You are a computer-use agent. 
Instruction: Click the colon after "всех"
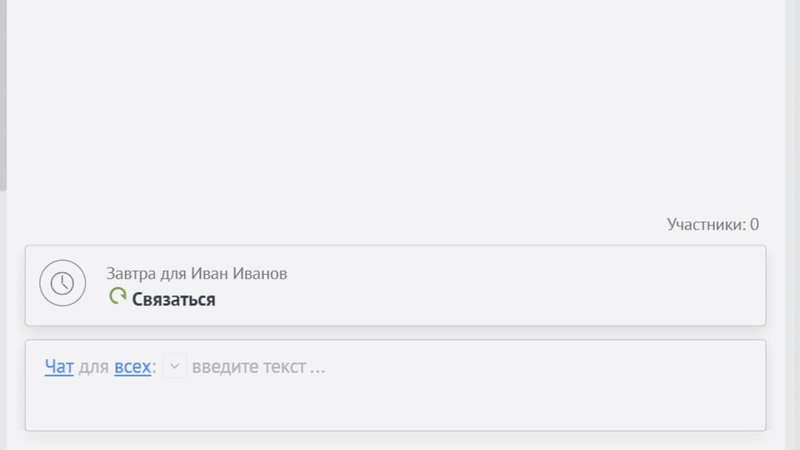pyautogui.click(x=154, y=367)
